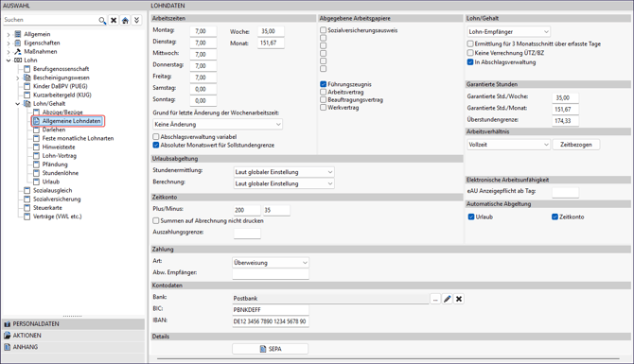Check the Werkvertrag checkbox
Image resolution: width=634 pixels, height=364 pixels.
tap(323, 108)
